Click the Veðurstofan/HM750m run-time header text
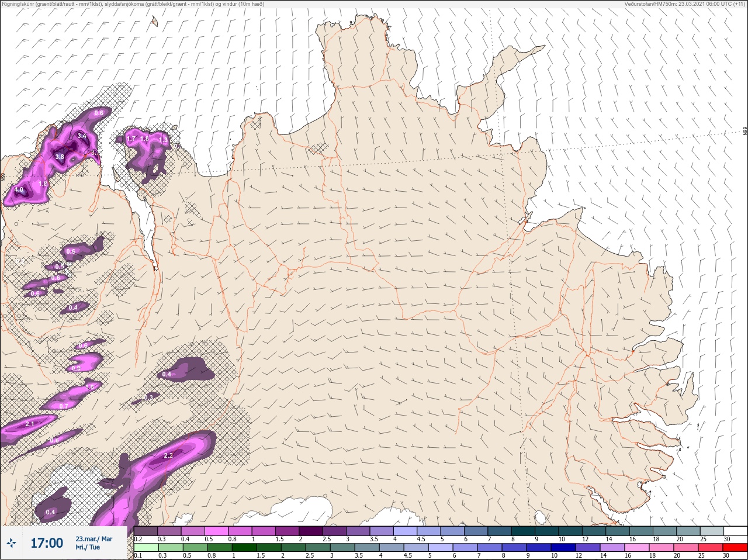The height and width of the screenshot is (560, 748). pyautogui.click(x=685, y=4)
